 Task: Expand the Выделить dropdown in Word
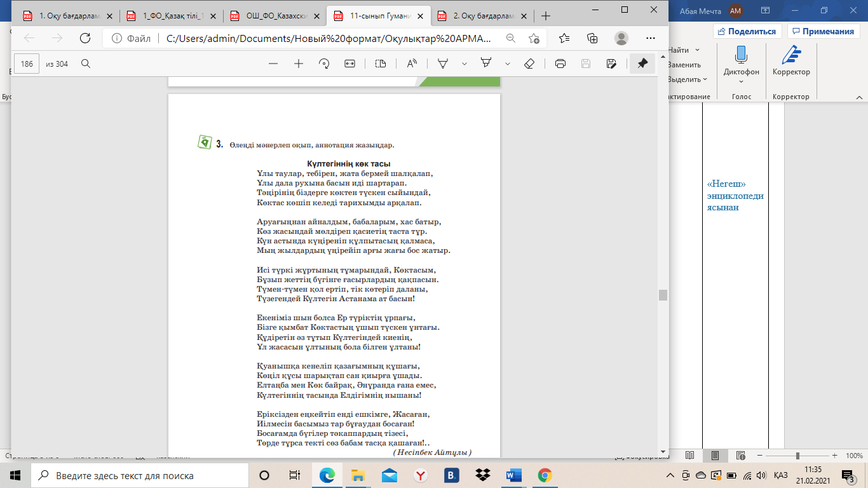click(x=705, y=79)
